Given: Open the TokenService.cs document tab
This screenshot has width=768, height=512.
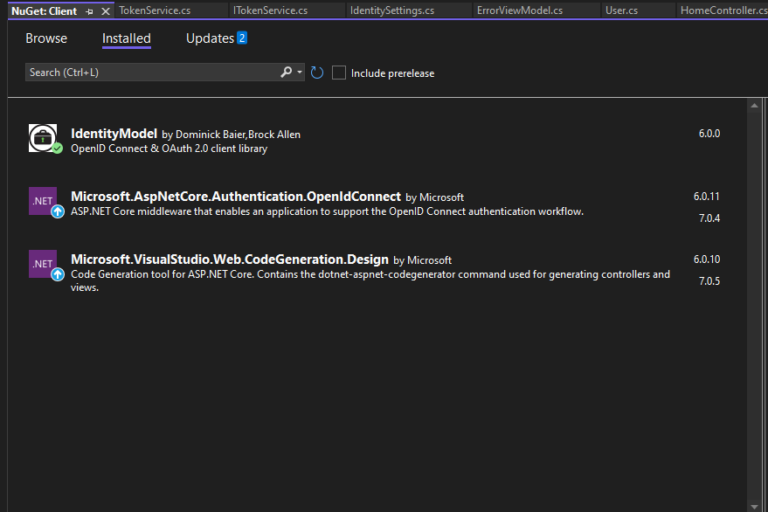Looking at the screenshot, I should tap(155, 11).
